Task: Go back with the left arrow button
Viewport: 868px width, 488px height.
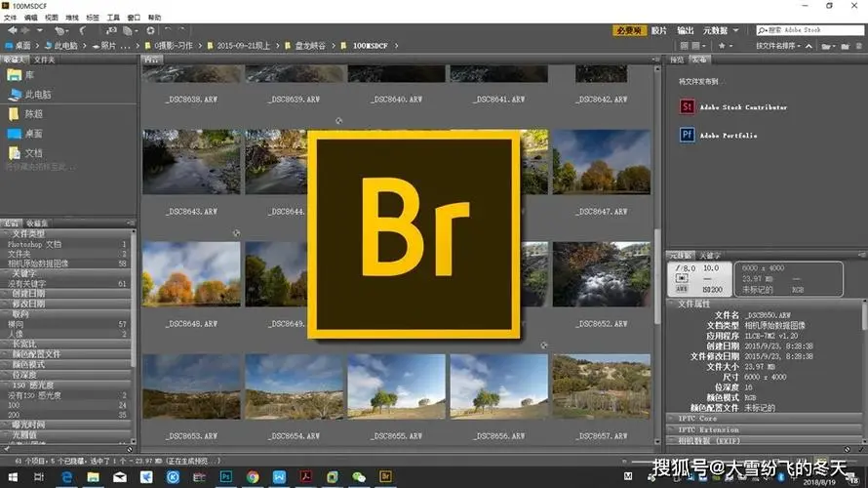Action: pyautogui.click(x=12, y=30)
